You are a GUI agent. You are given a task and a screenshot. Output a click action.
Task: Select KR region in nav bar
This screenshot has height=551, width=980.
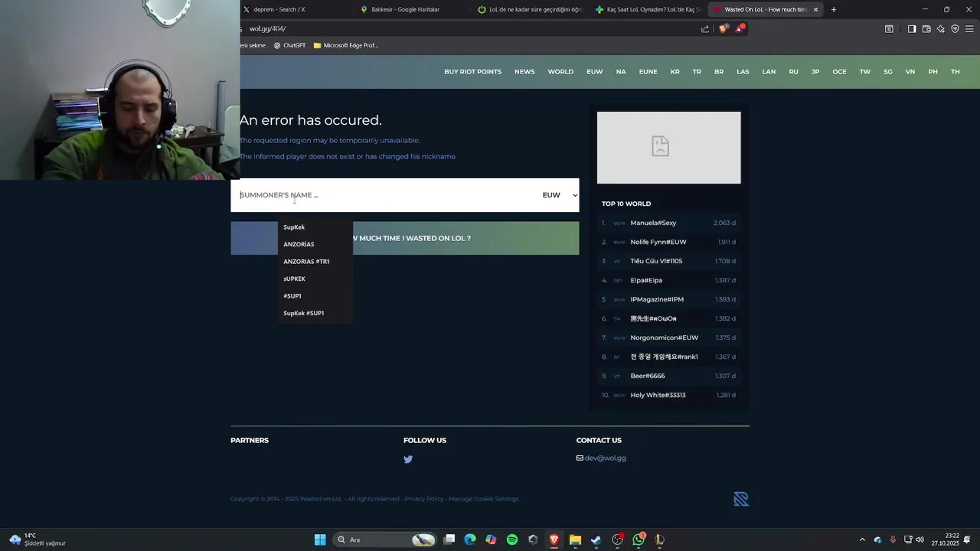click(x=675, y=72)
